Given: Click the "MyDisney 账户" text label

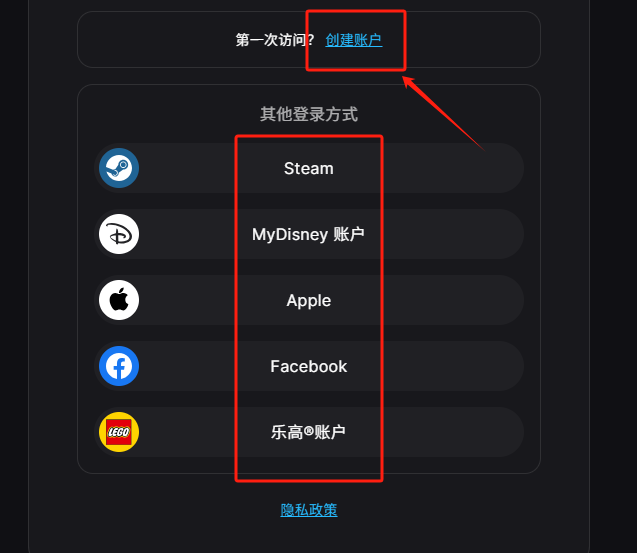Looking at the screenshot, I should pyautogui.click(x=308, y=234).
